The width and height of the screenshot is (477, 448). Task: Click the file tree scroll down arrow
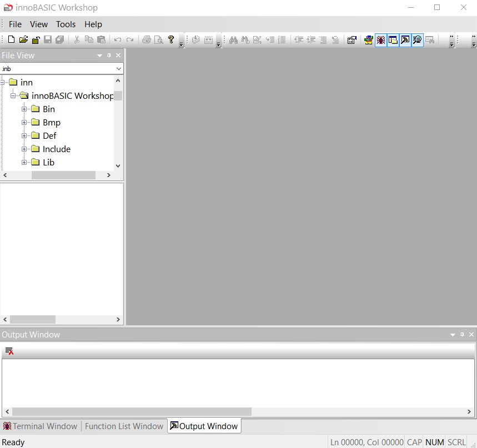118,166
